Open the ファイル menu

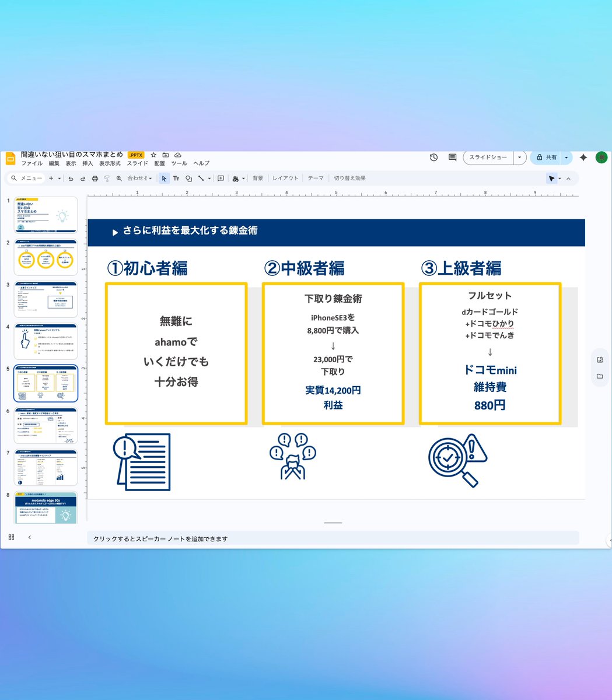32,164
